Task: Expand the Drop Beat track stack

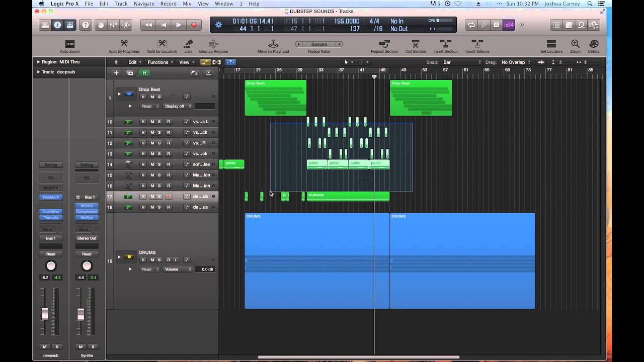Action: pyautogui.click(x=119, y=94)
